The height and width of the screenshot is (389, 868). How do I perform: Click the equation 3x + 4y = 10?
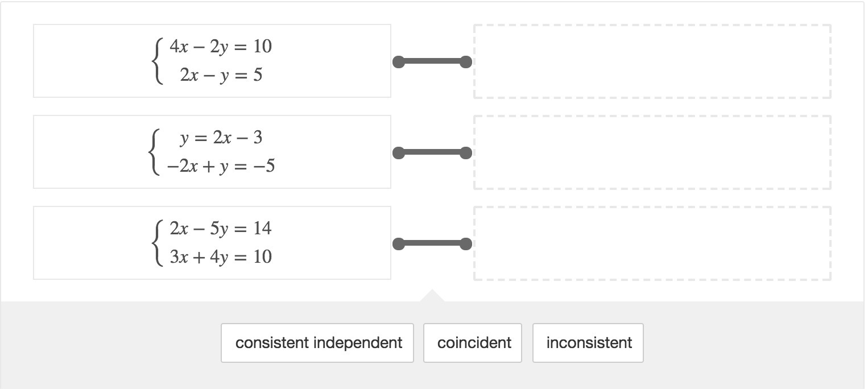[221, 257]
